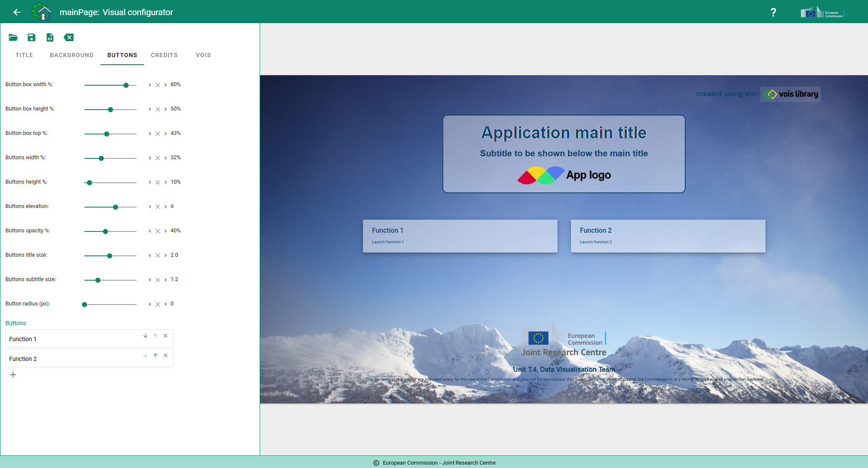Click the European Commission logo in header
Screen dimensions: 868x468
click(x=822, y=12)
